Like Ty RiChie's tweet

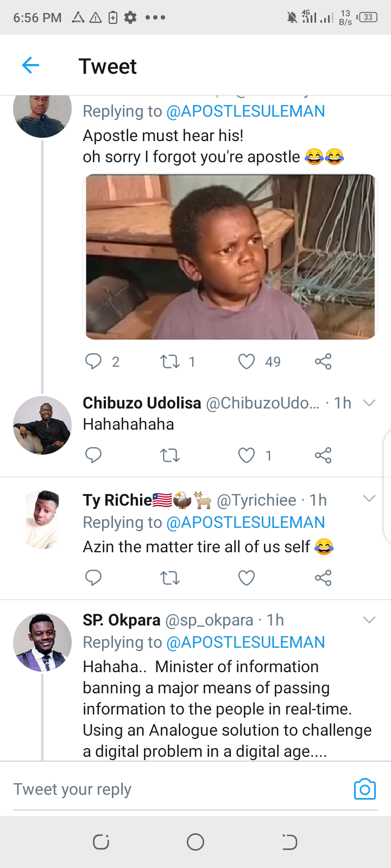tap(247, 578)
